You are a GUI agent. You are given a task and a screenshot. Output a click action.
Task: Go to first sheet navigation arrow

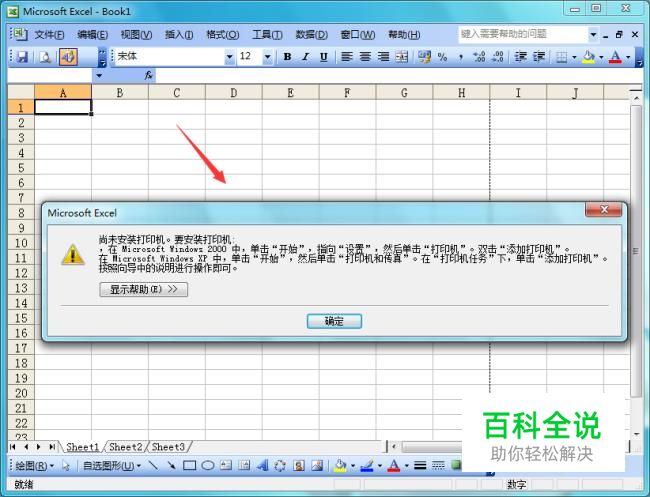tap(13, 447)
